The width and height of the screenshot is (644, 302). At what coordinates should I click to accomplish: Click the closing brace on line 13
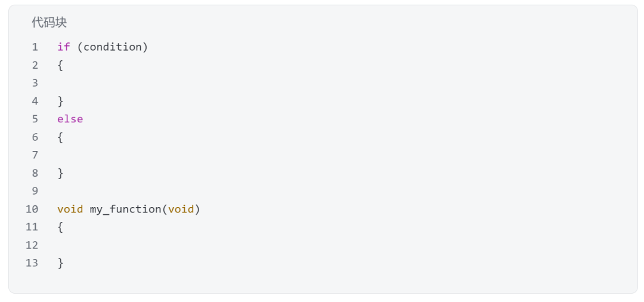(60, 263)
